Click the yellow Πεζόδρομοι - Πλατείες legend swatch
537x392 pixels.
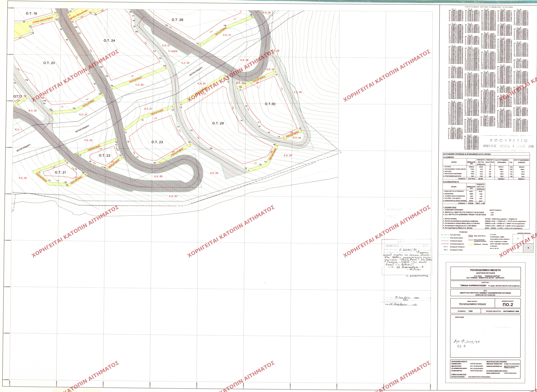(471, 244)
